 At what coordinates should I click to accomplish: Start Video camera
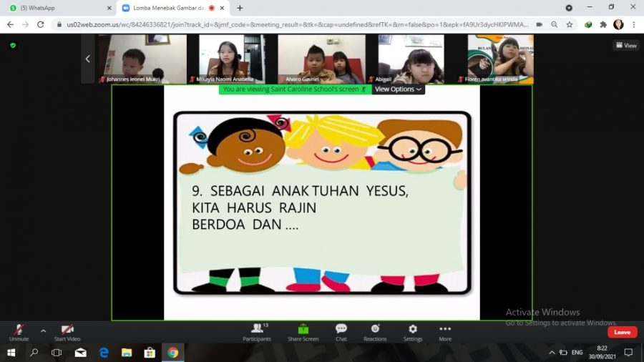coord(67,331)
